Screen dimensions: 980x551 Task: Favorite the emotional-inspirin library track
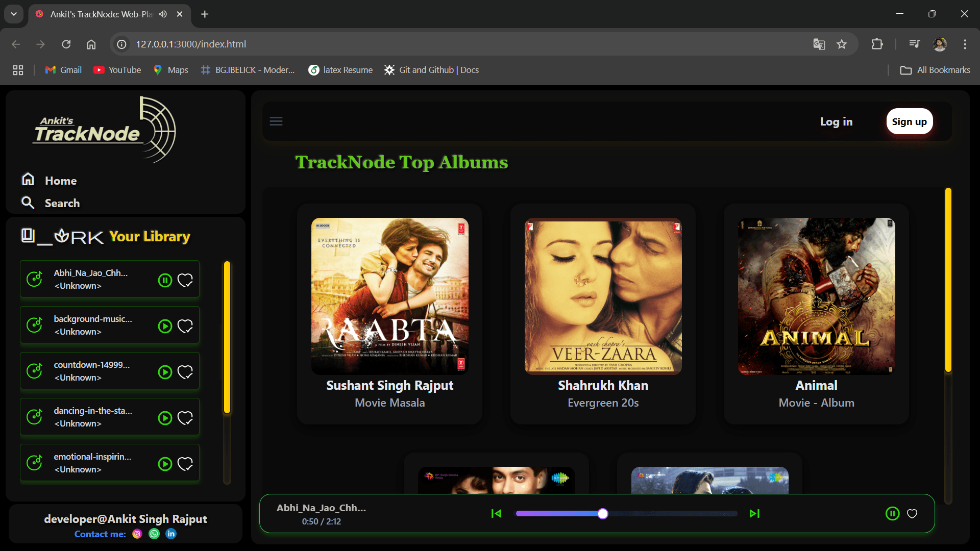pos(185,464)
